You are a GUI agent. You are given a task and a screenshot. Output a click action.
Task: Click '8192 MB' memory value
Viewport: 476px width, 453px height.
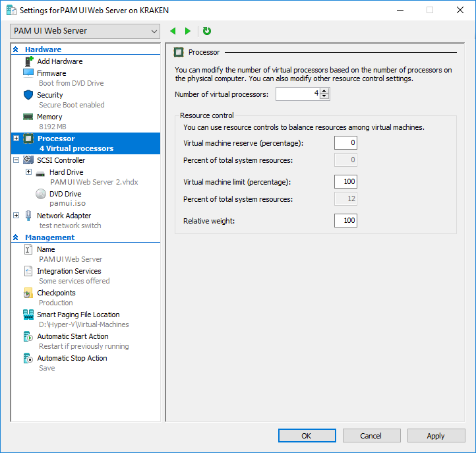(53, 127)
